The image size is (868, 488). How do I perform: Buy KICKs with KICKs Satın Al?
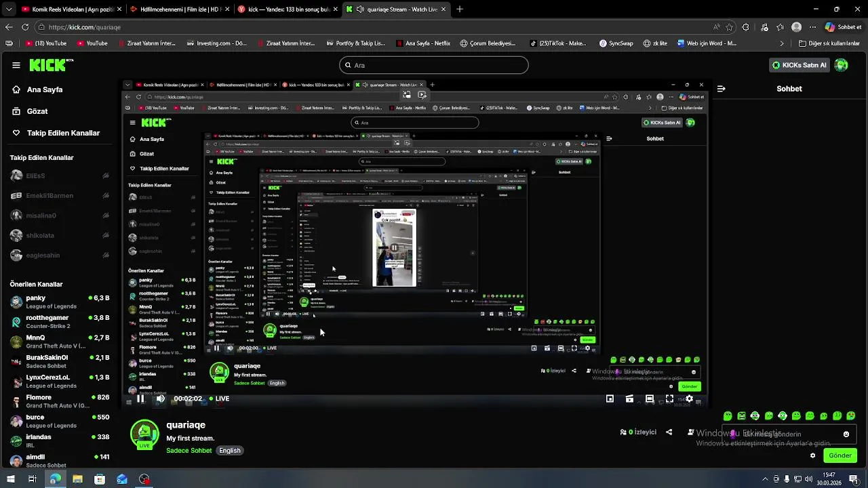800,65
